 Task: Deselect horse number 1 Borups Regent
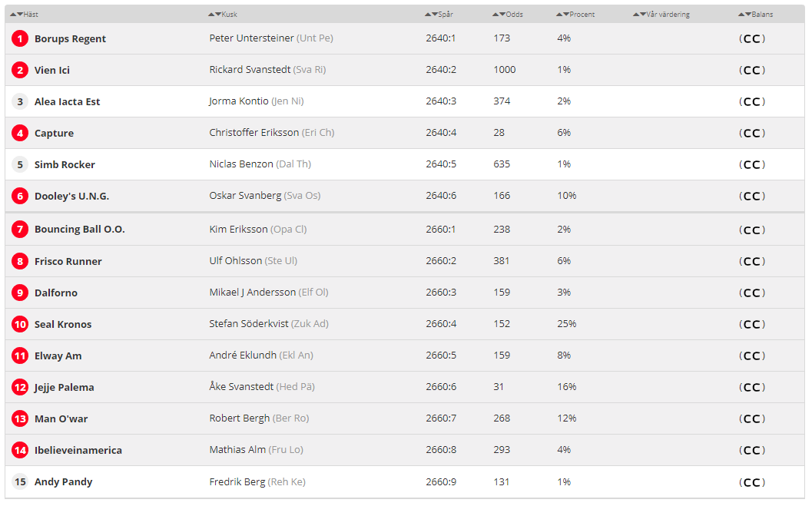20,39
